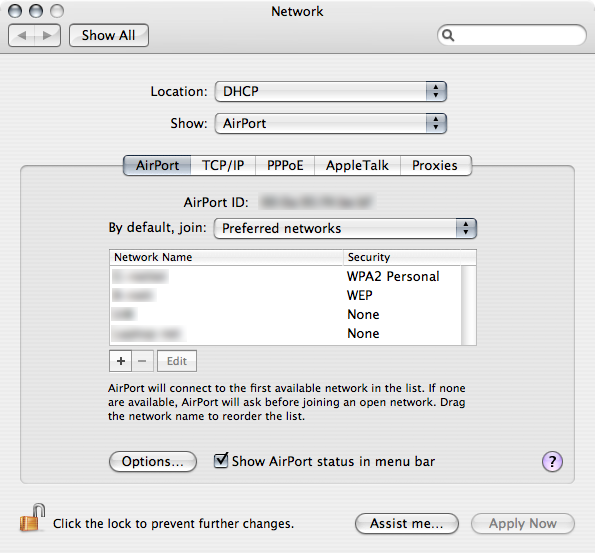Open the Proxies tab
The image size is (595, 553).
pyautogui.click(x=435, y=165)
